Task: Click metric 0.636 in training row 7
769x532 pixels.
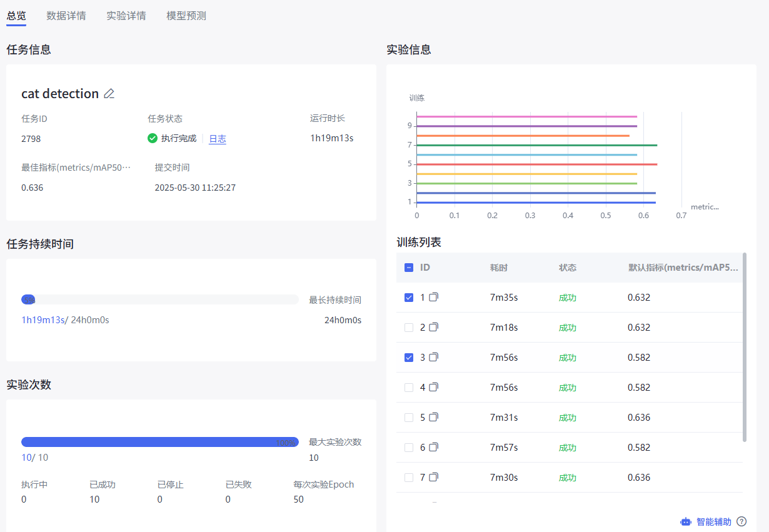Action: click(639, 478)
